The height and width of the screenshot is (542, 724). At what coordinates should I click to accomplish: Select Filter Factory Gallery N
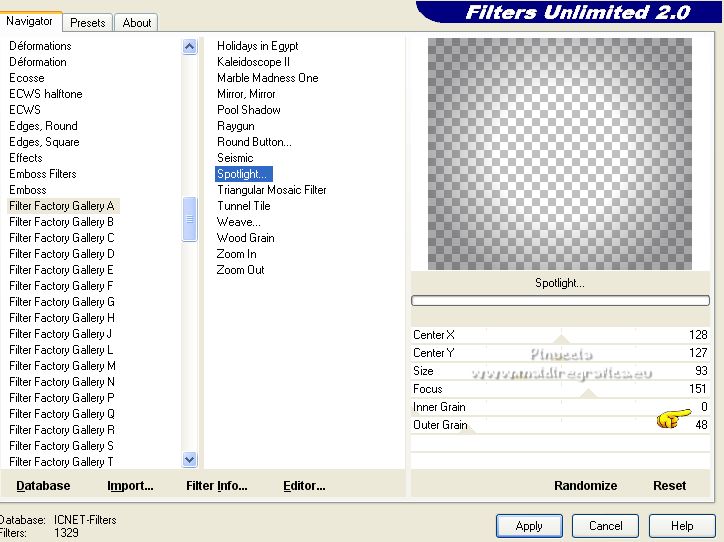point(61,382)
